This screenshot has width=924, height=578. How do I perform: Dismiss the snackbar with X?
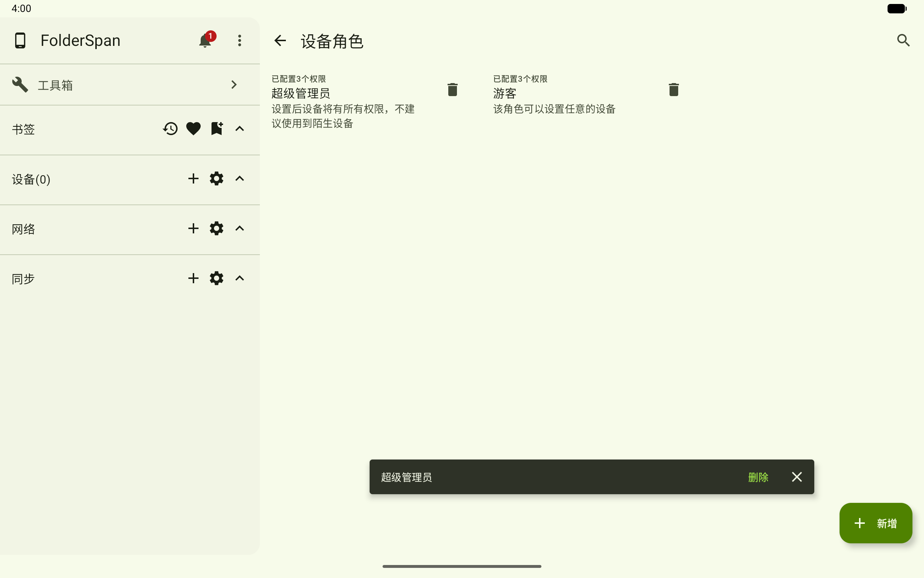tap(797, 477)
